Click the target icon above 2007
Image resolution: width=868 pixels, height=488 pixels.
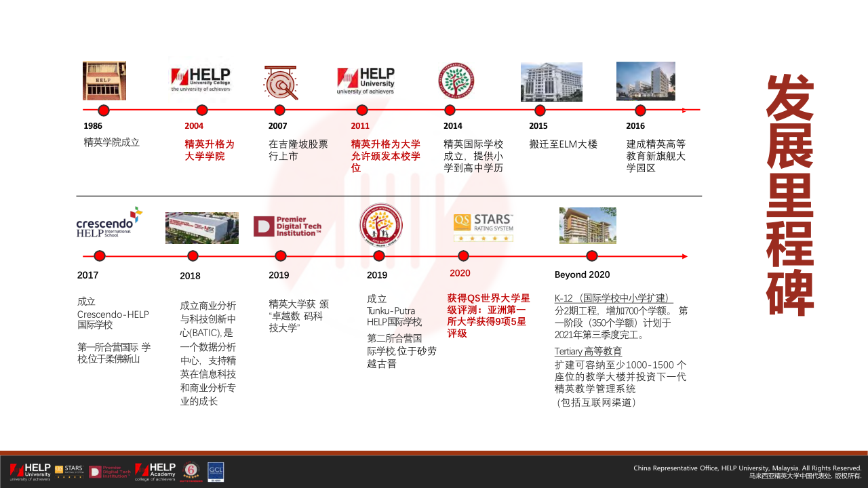[x=280, y=82]
